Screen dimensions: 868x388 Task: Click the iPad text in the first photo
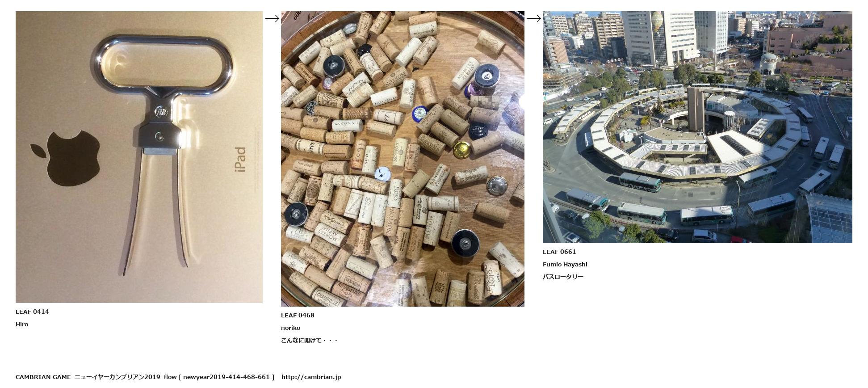click(240, 159)
